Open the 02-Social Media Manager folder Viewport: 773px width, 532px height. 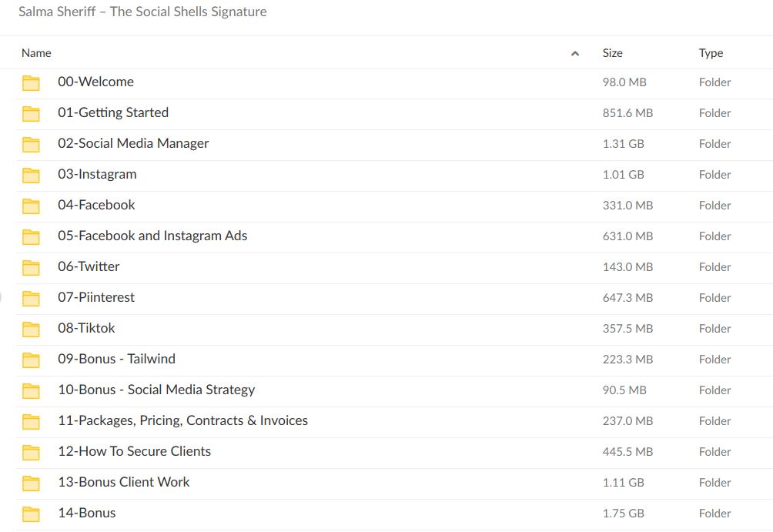click(x=132, y=144)
